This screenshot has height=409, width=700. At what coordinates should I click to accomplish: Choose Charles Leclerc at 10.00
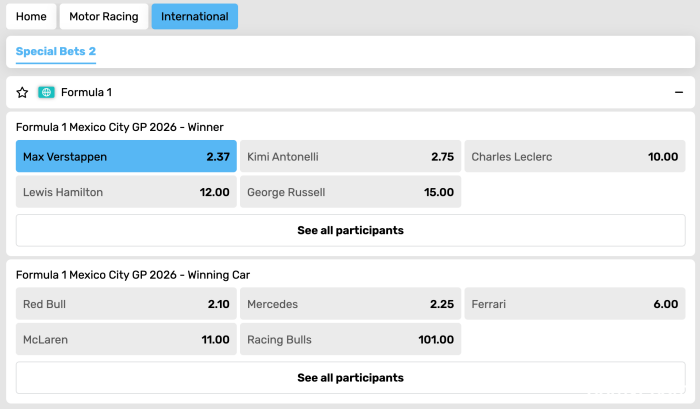point(575,156)
